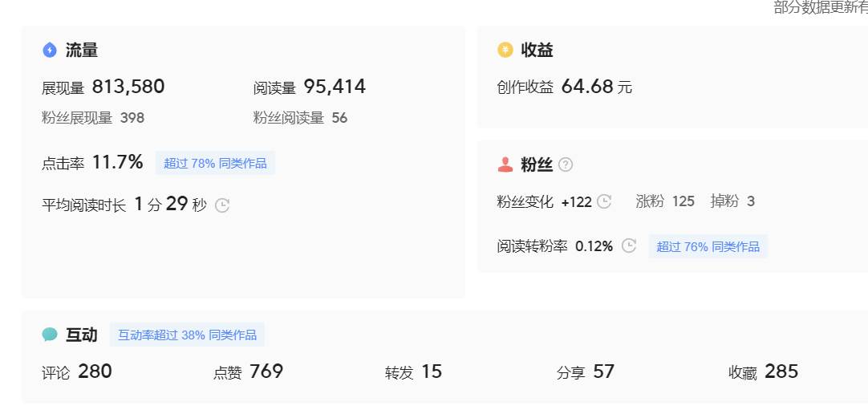Click the blue 流量 lightning drop icon
This screenshot has height=410, width=868.
pos(50,51)
